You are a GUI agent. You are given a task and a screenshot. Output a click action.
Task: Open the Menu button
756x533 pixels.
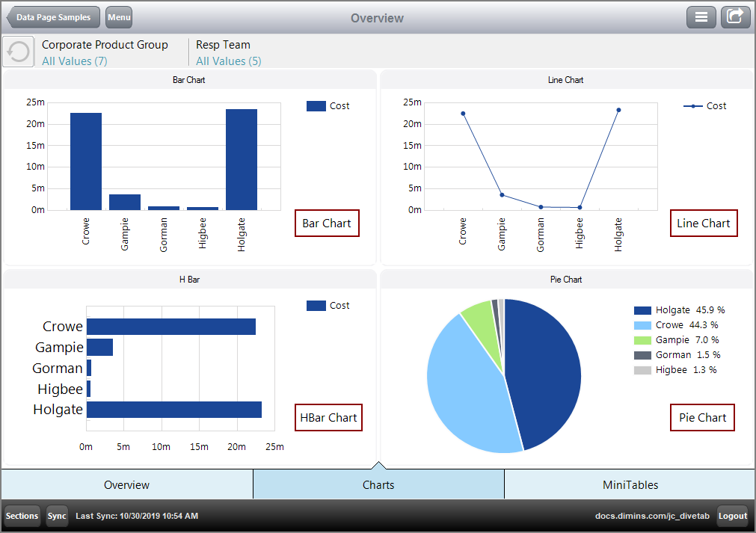pyautogui.click(x=119, y=17)
